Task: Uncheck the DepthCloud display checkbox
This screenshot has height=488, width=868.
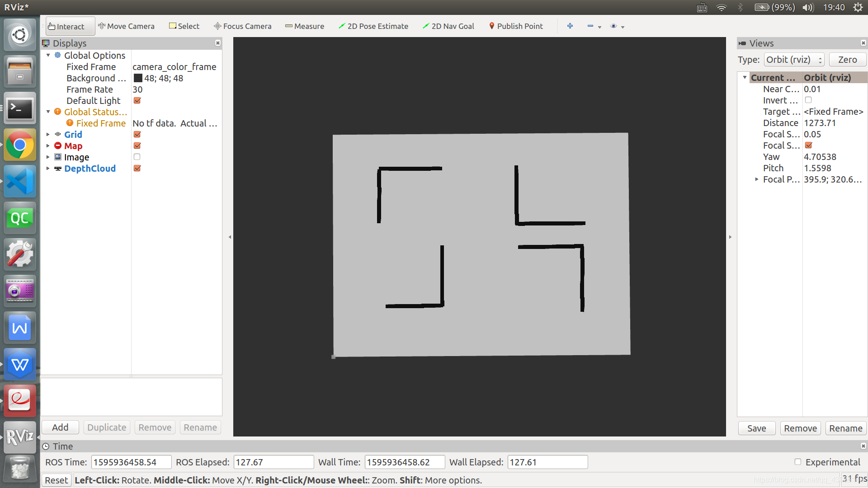Action: click(x=137, y=168)
